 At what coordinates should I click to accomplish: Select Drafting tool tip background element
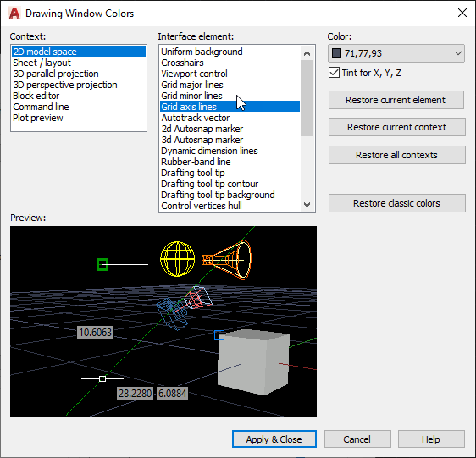coord(218,195)
